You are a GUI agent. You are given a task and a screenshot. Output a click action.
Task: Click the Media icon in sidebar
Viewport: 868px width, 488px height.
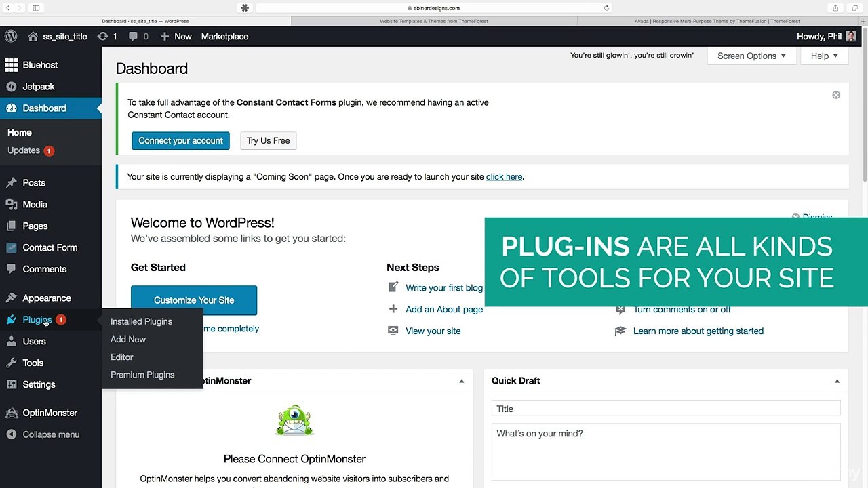(12, 205)
